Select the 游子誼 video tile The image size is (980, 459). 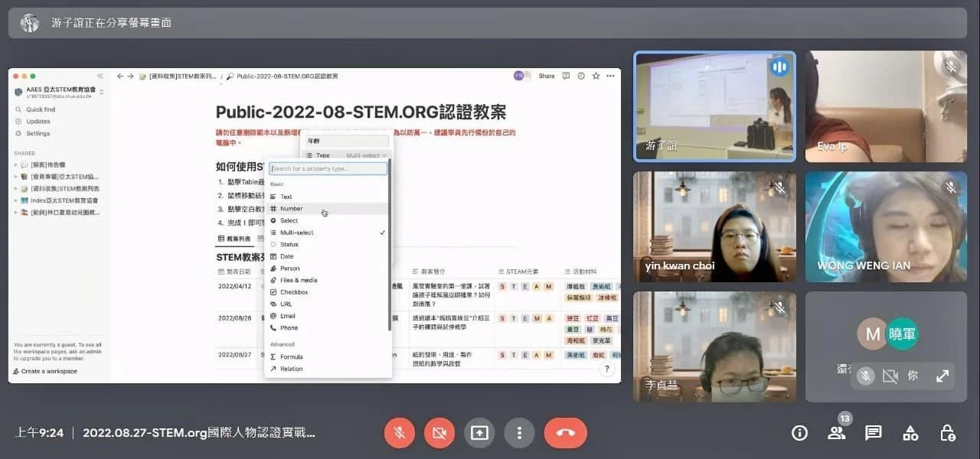[714, 106]
